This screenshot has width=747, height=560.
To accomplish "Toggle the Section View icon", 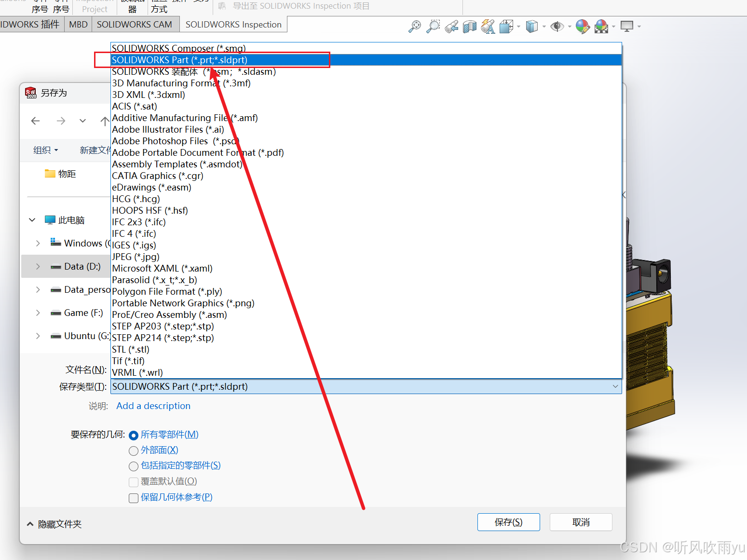I will pyautogui.click(x=470, y=27).
